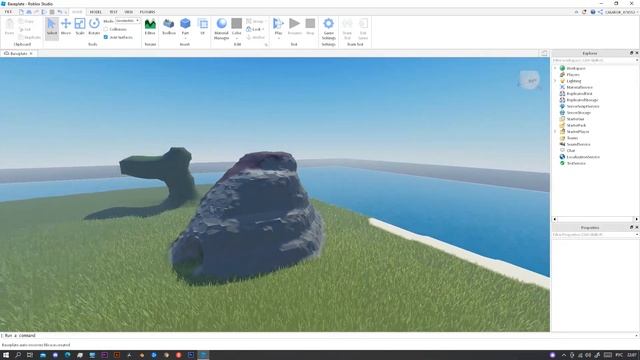640x360 pixels.
Task: Open Task View on taskbar
Action: tap(30, 355)
